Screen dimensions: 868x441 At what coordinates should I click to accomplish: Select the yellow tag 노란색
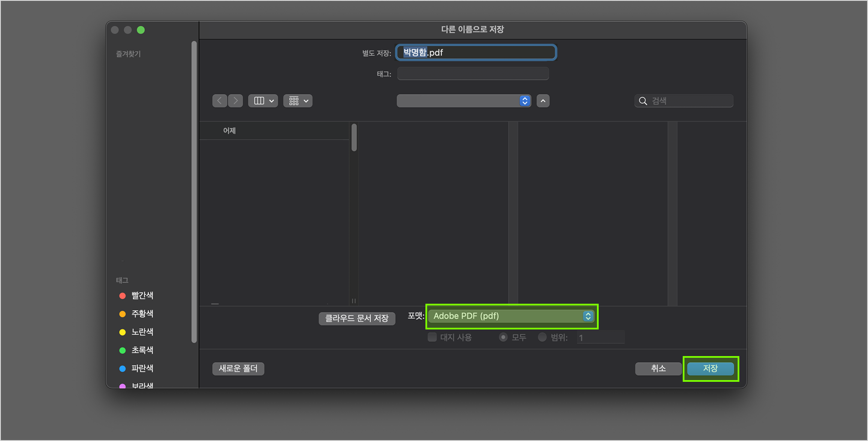pos(142,332)
